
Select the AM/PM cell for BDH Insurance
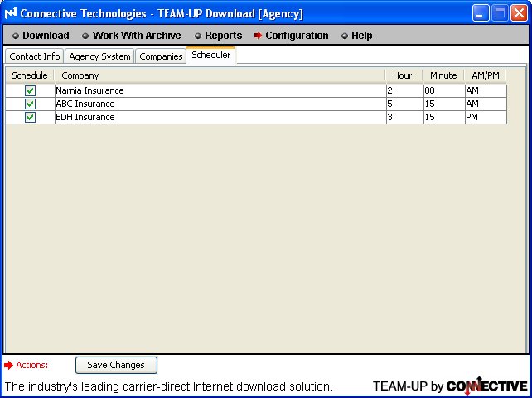coord(484,118)
